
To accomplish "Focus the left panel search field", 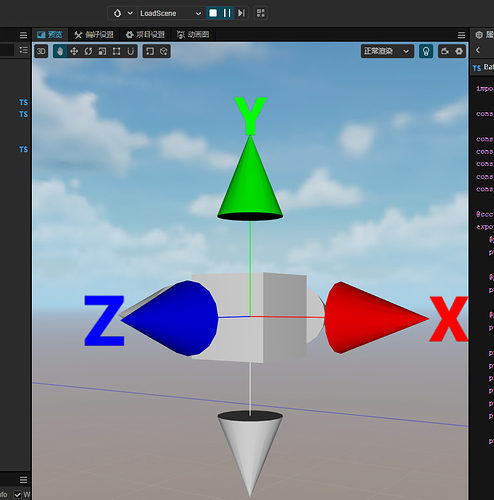I will 7,50.
